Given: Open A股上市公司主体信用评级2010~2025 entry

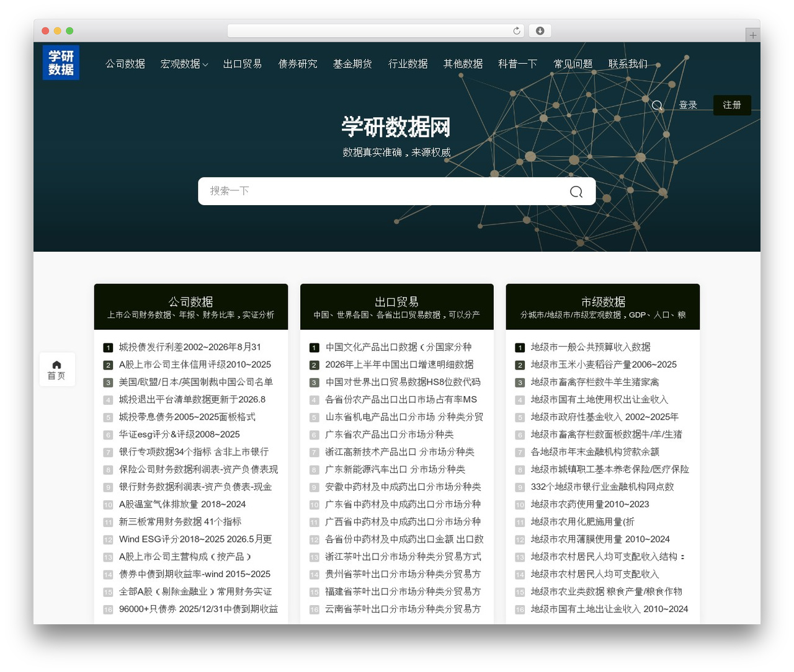Looking at the screenshot, I should 195,365.
